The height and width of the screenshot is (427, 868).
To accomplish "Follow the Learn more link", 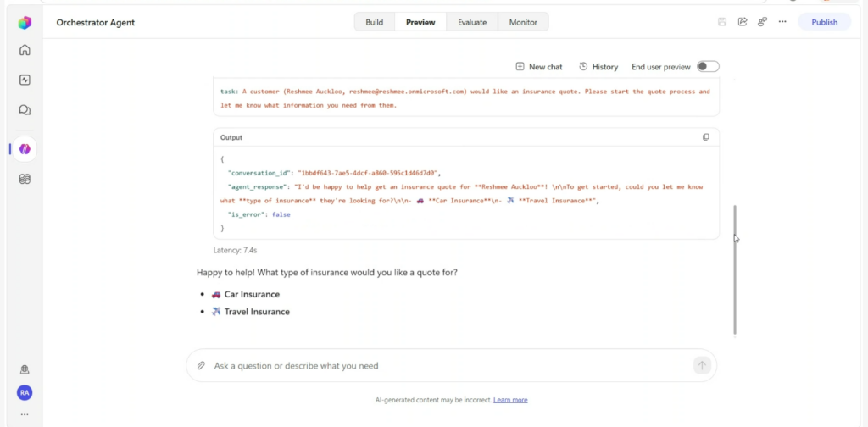I will (x=510, y=400).
